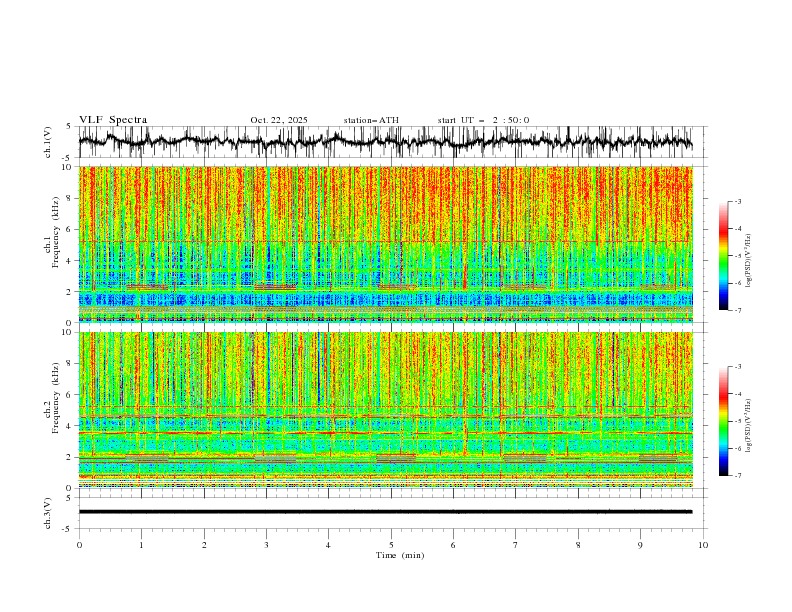Click the ch.1 spectrogram panel
The width and height of the screenshot is (792, 612).
(x=386, y=244)
